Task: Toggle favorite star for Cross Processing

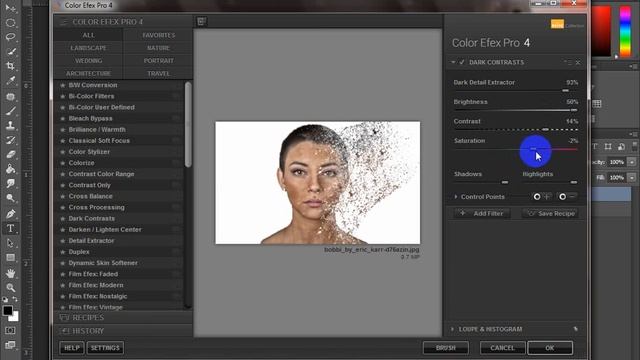Action: pos(62,207)
